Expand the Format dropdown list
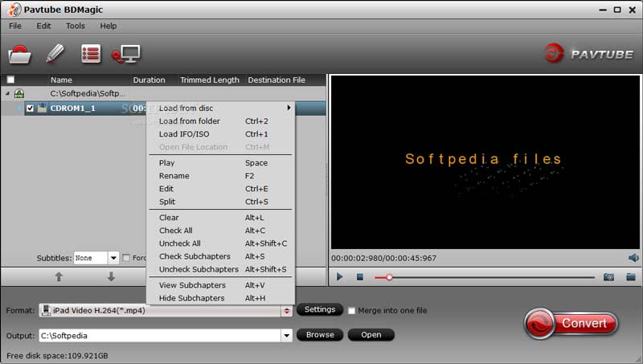643x364 pixels. coord(286,311)
